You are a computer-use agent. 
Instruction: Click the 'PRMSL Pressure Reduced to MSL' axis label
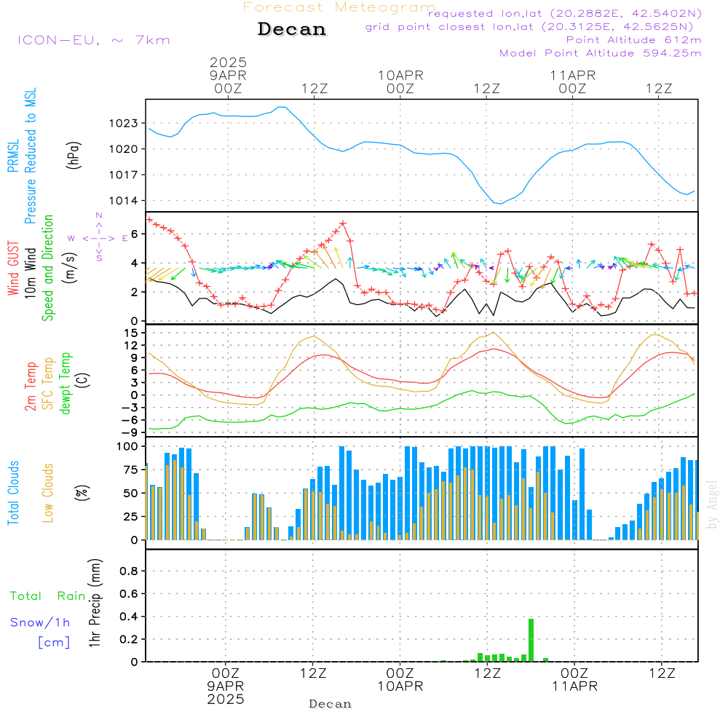point(21,156)
